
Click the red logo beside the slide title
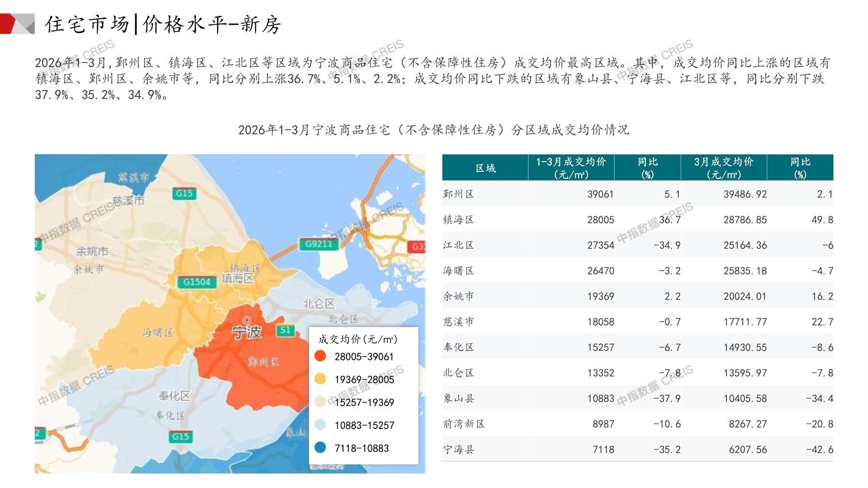coord(17,24)
